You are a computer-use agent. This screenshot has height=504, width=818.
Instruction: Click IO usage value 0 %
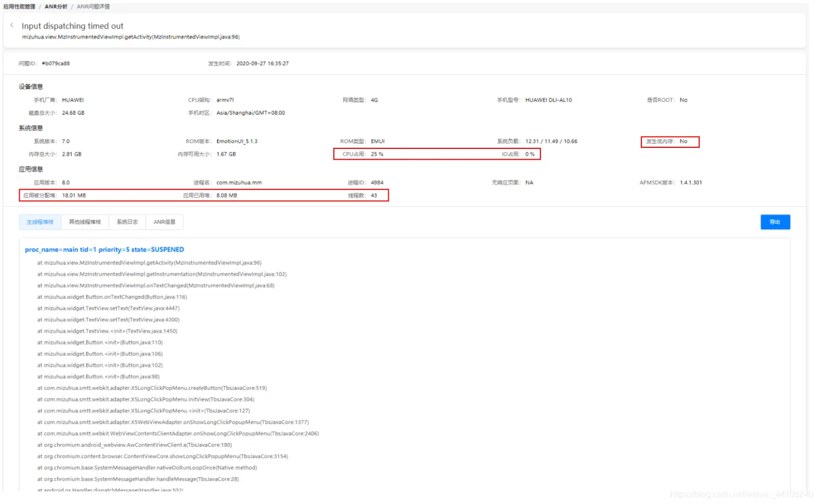pos(530,154)
